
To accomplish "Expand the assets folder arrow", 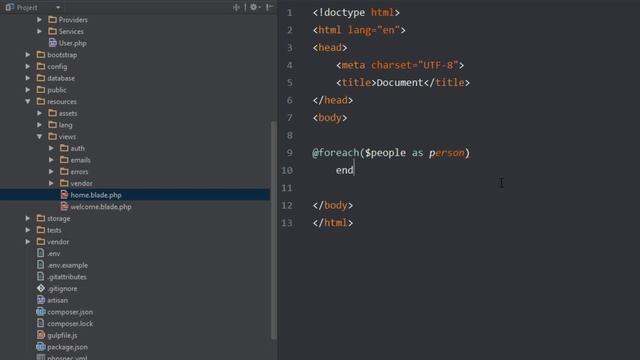I will coord(40,113).
